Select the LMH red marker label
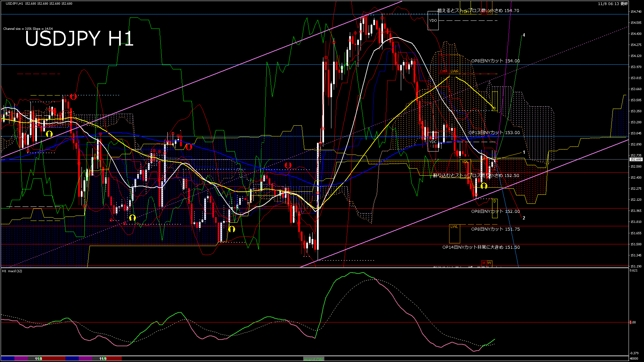 tap(443, 71)
